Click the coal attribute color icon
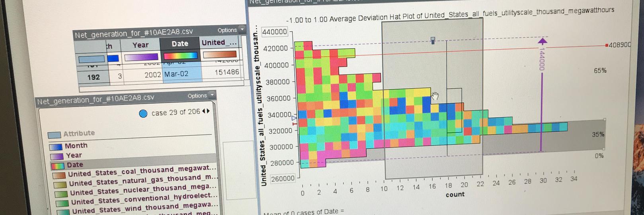The width and height of the screenshot is (644, 215). coord(59,175)
